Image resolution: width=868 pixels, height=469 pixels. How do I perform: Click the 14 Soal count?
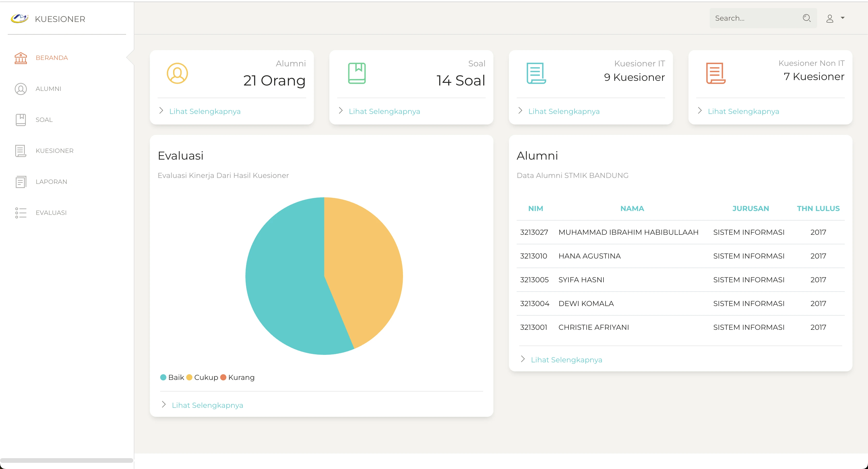[461, 81]
